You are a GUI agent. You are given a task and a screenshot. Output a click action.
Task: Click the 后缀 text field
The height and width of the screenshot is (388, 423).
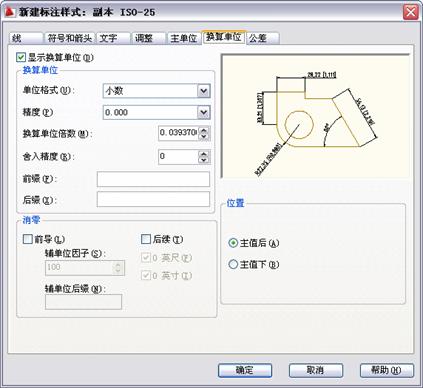click(153, 199)
